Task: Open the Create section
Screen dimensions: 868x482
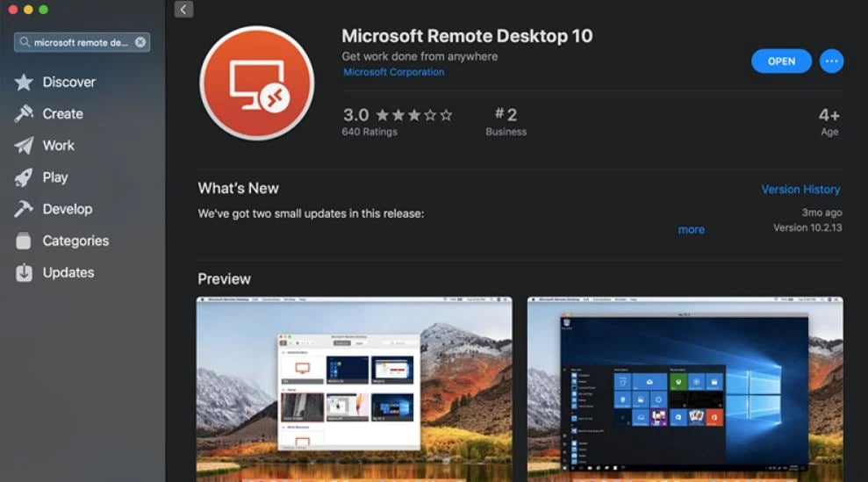Action: pos(63,113)
